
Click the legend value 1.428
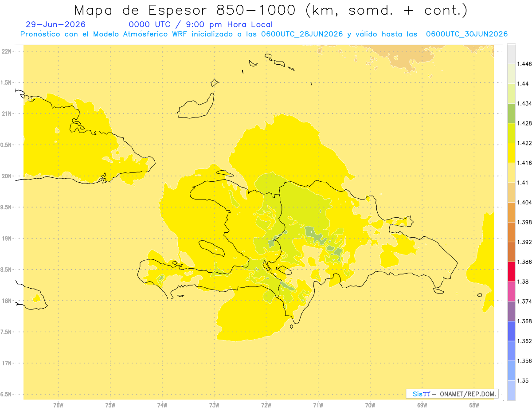[524, 123]
